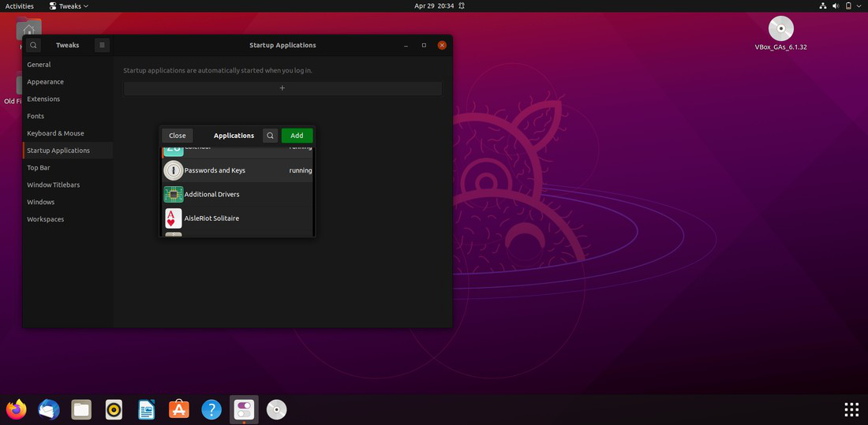Open the Tweaks hamburger menu
This screenshot has width=868, height=425.
(x=102, y=46)
